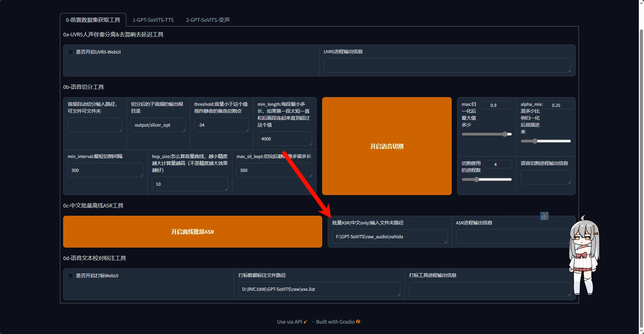Click the page vertical scrollbar

click(x=641, y=173)
